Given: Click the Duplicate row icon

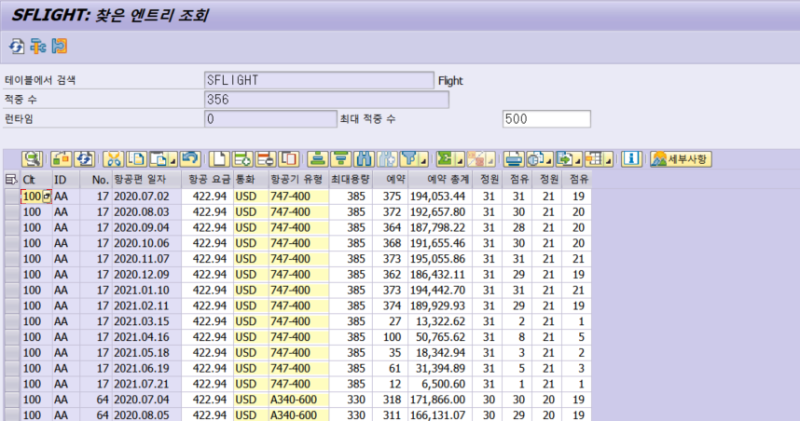Looking at the screenshot, I should pos(289,159).
